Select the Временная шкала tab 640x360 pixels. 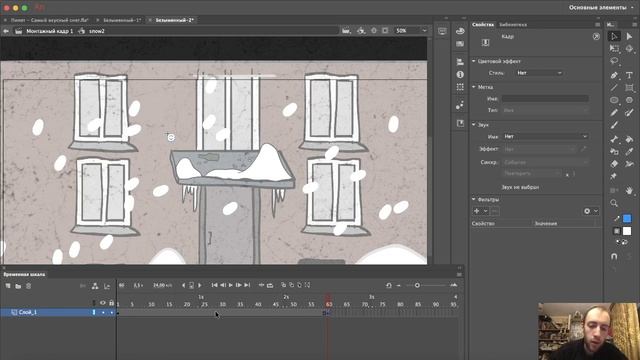click(24, 274)
